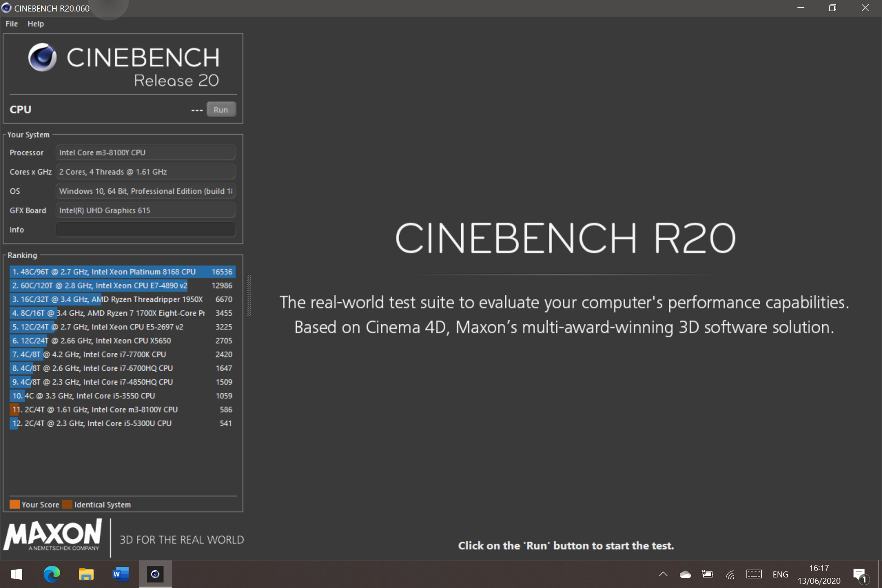This screenshot has height=588, width=882.
Task: Click the Cinebench taskbar icon
Action: tap(155, 574)
